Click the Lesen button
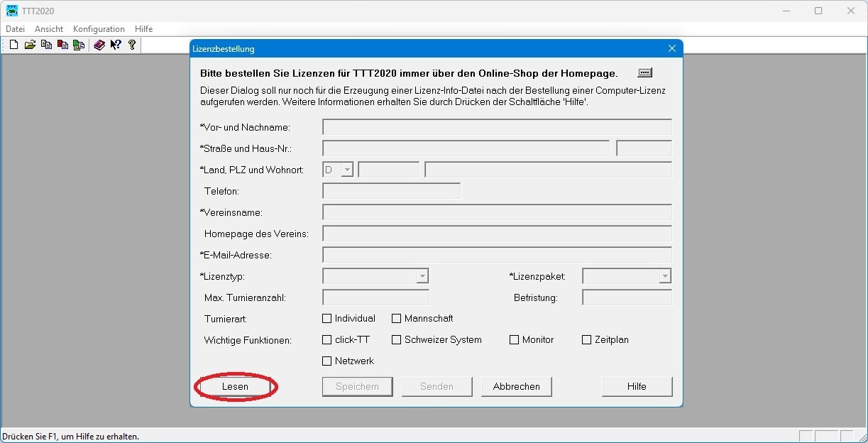 235,387
